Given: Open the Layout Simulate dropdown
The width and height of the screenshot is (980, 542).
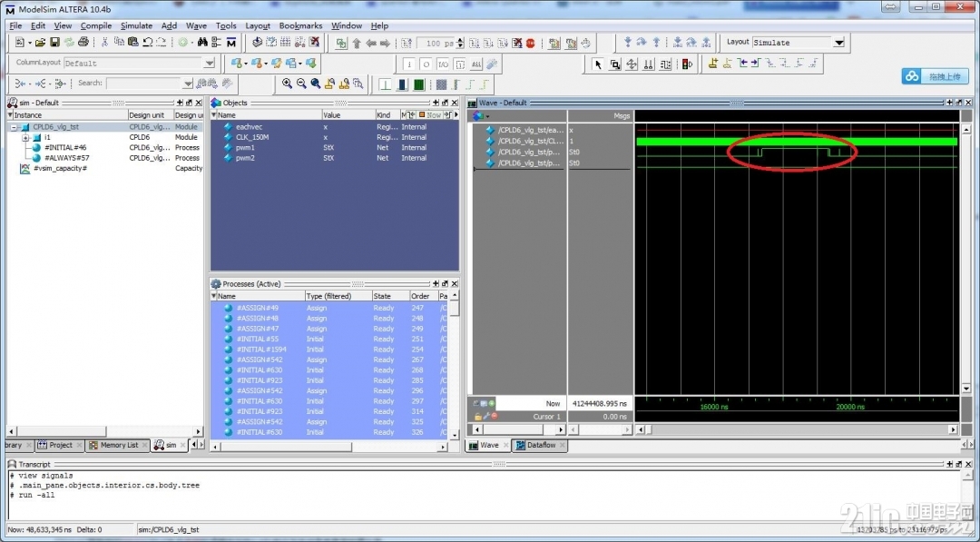Looking at the screenshot, I should pyautogui.click(x=839, y=43).
